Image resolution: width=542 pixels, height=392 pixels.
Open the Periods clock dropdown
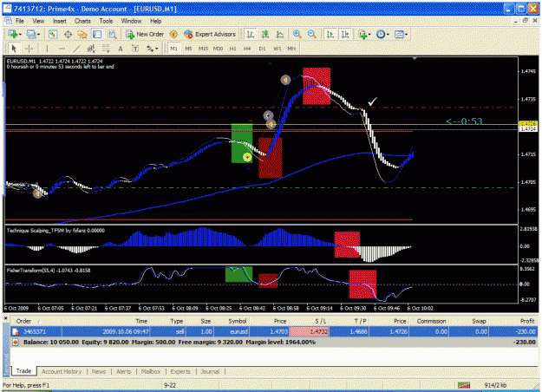(382, 34)
